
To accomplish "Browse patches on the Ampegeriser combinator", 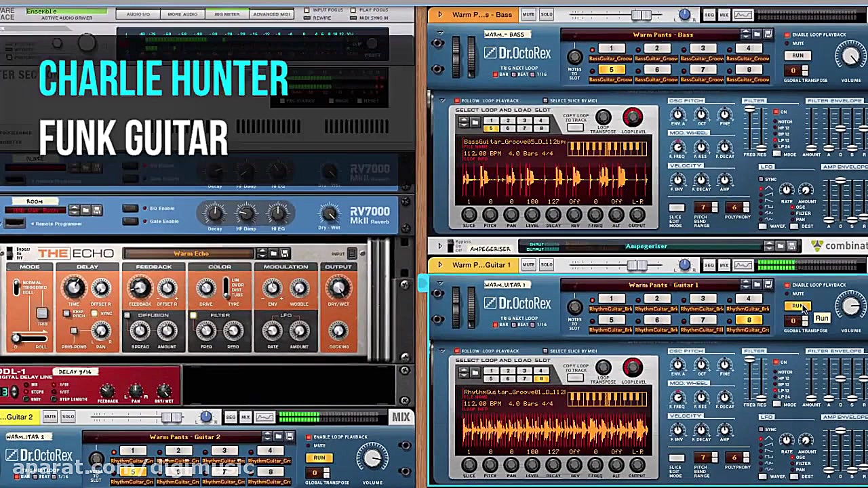I will [x=781, y=246].
